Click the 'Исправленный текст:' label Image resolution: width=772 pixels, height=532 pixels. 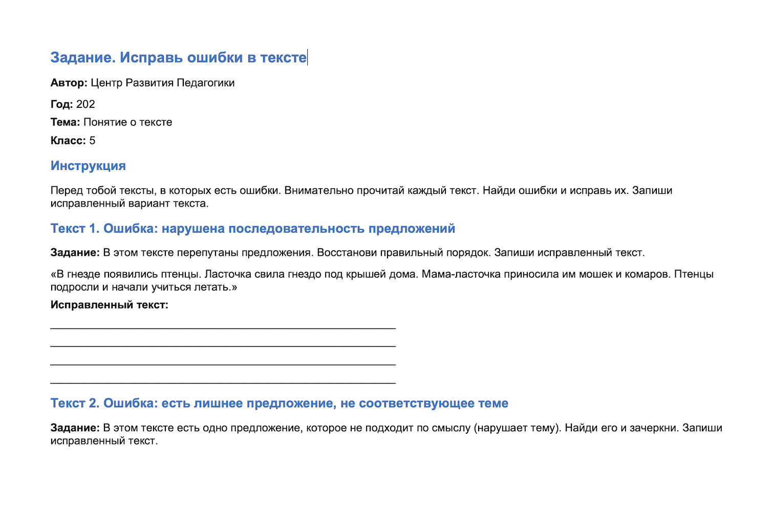pos(110,305)
